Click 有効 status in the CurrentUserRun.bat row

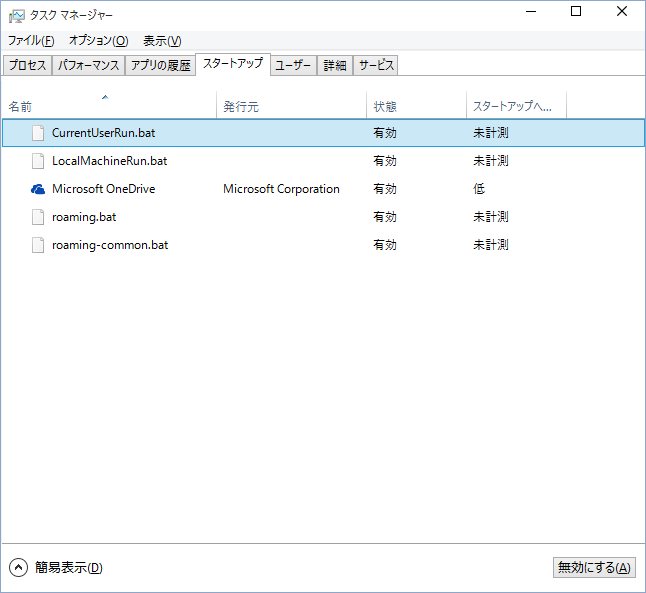pyautogui.click(x=385, y=133)
